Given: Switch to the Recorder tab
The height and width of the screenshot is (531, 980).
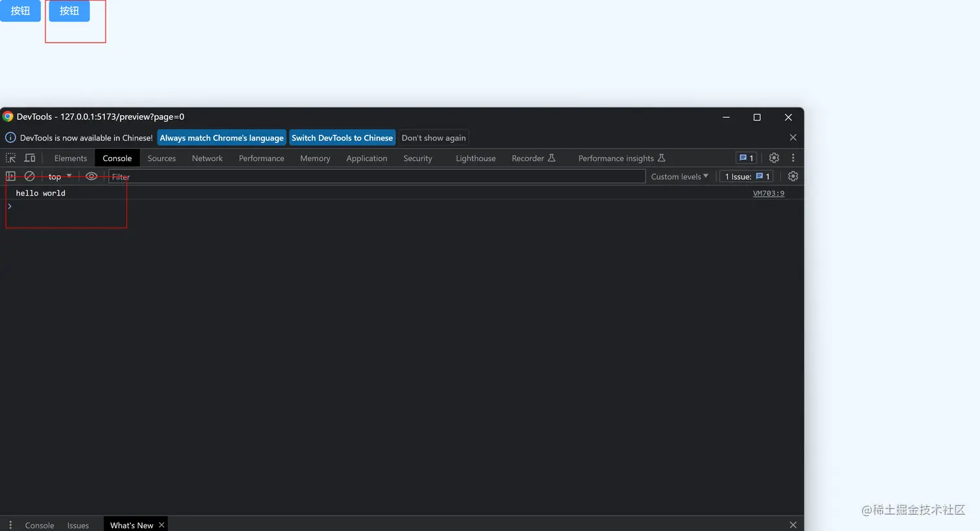Looking at the screenshot, I should (x=533, y=158).
